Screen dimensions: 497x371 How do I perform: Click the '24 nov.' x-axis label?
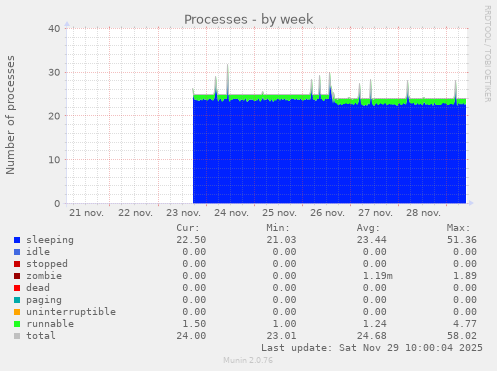231,213
